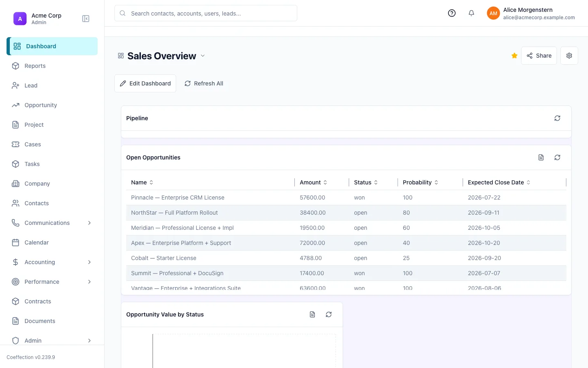Open notifications bell icon
The height and width of the screenshot is (368, 588).
click(x=471, y=13)
